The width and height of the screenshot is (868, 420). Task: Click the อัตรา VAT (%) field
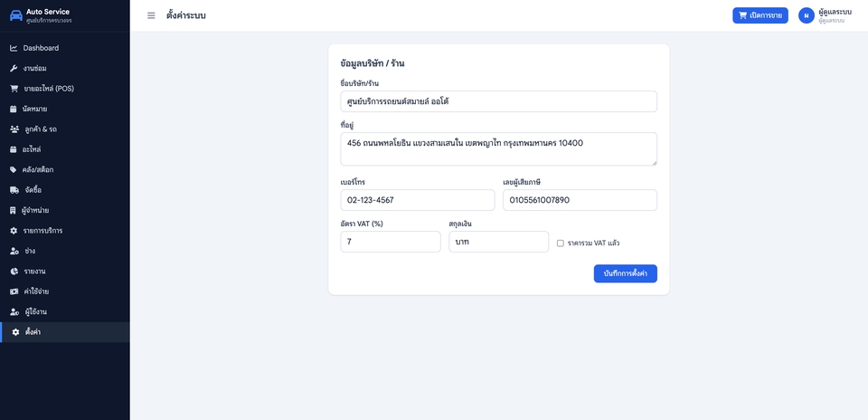click(391, 242)
